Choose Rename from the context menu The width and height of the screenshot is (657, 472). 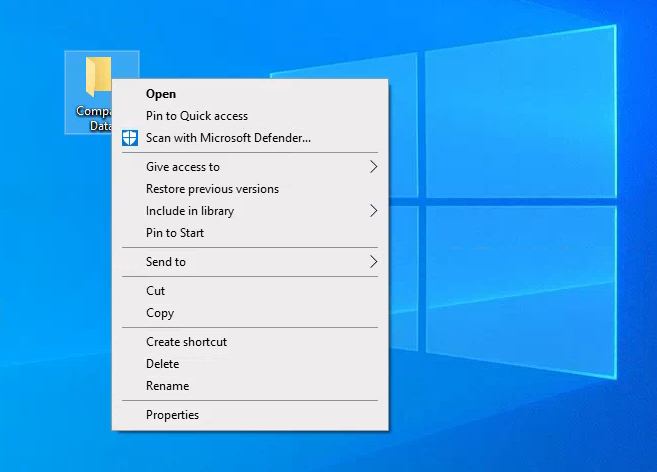coord(167,386)
